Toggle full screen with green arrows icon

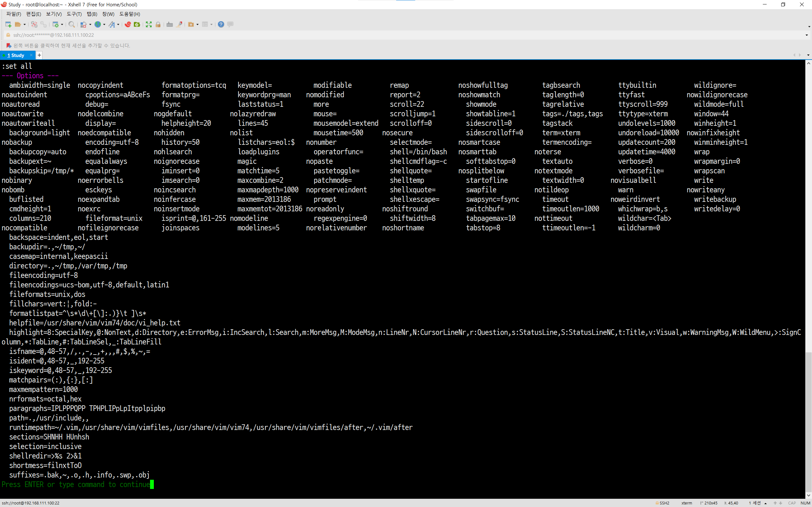pos(149,24)
